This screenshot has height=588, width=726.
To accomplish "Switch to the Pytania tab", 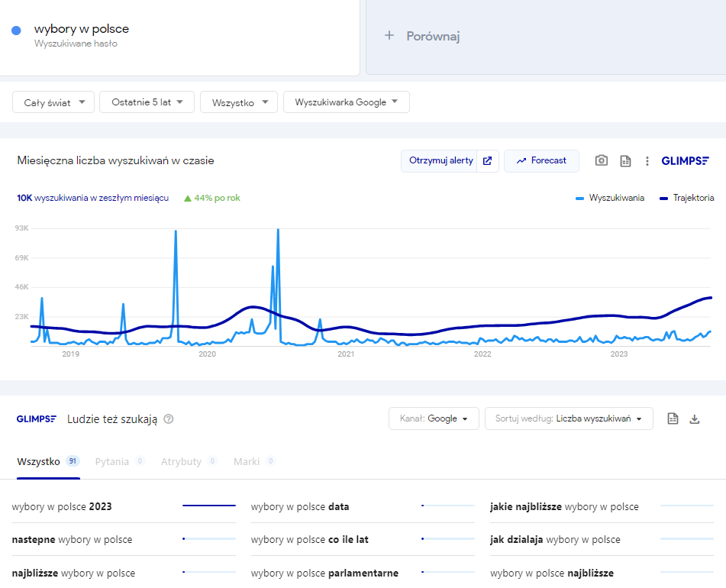I will coord(120,461).
